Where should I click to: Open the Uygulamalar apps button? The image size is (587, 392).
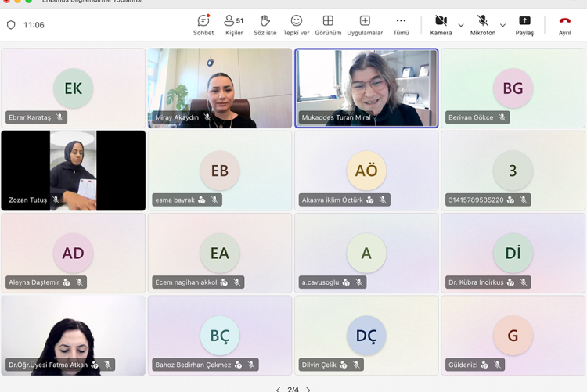(x=365, y=25)
